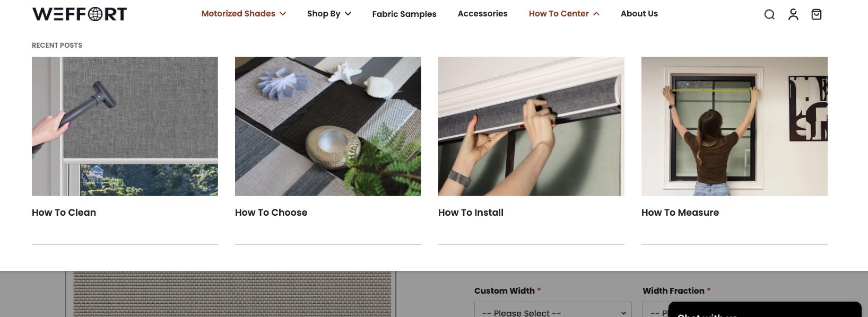Open the How To Clean post link
This screenshot has width=868, height=317.
(64, 213)
